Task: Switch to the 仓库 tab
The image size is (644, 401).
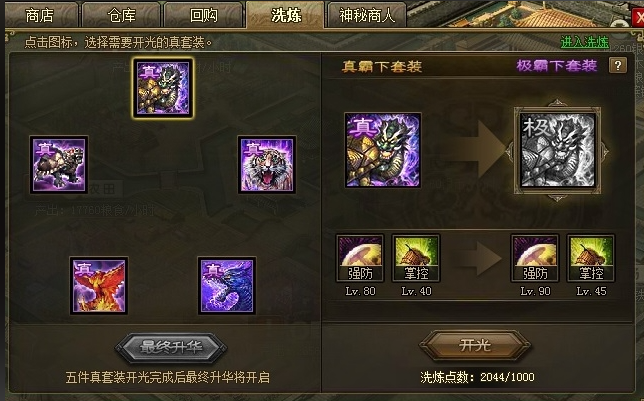Action: 122,15
